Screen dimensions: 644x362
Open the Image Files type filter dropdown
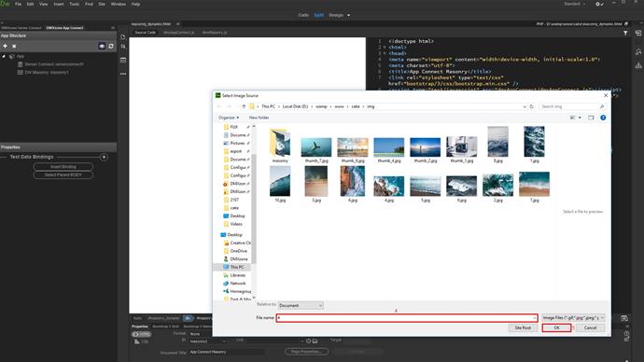573,317
